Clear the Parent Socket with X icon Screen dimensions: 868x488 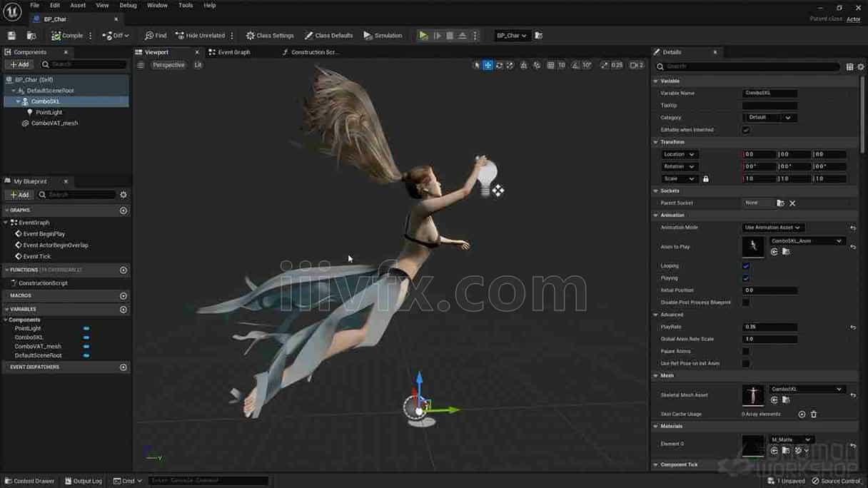point(792,203)
